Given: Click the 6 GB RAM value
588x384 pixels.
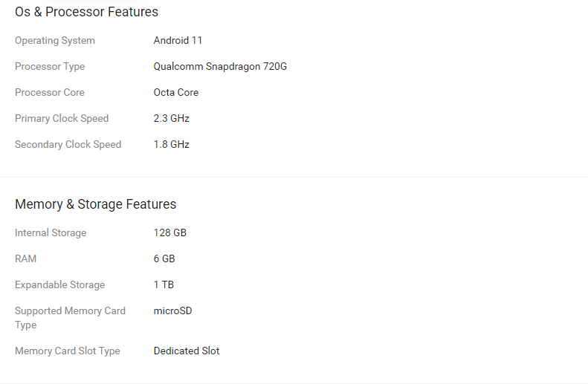Looking at the screenshot, I should (x=164, y=259).
